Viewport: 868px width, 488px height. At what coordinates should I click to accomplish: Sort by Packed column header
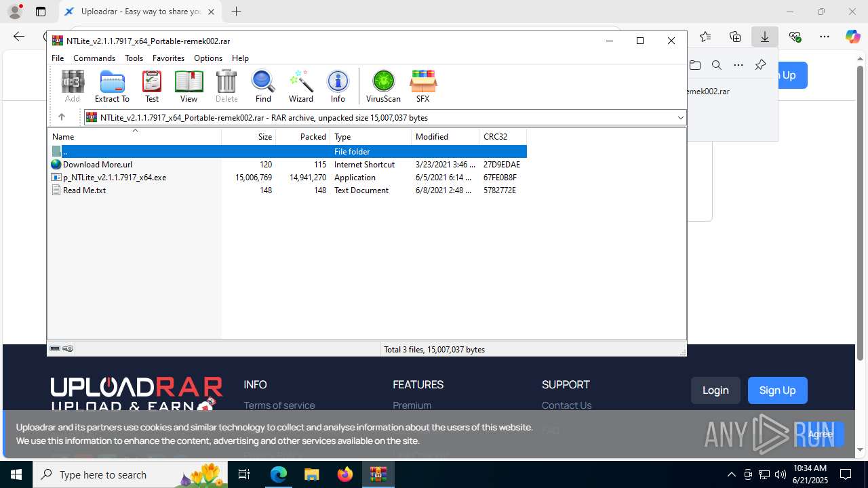tap(302, 137)
